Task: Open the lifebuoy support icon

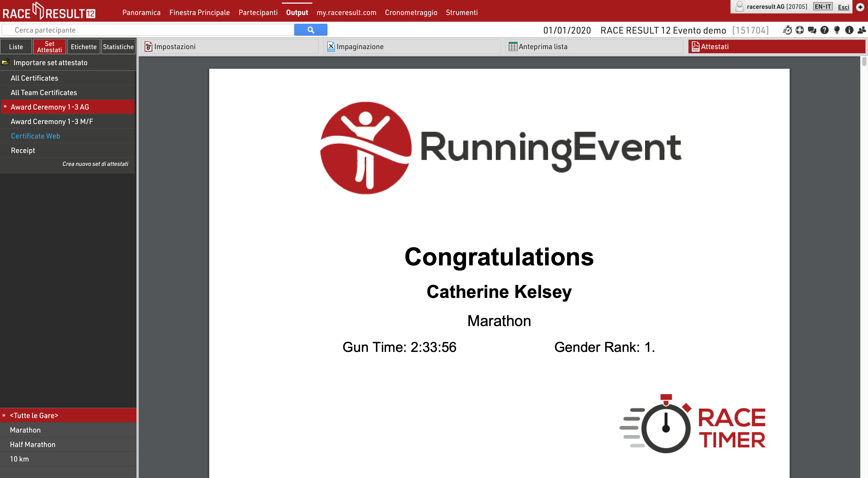Action: (x=800, y=30)
